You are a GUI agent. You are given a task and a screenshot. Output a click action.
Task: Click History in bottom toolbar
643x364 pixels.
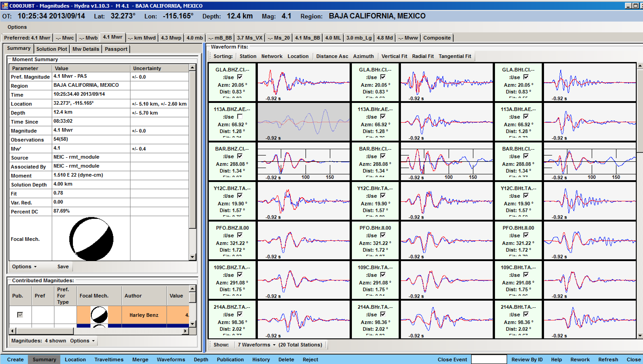[x=261, y=359]
